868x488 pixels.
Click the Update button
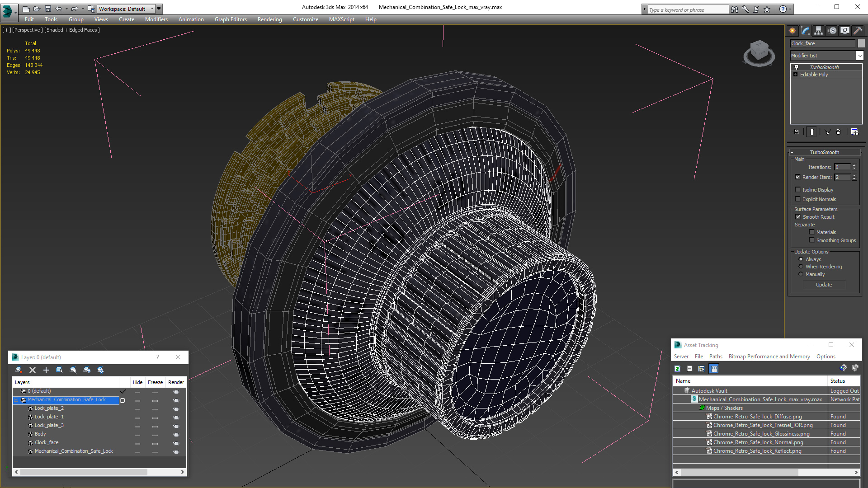pyautogui.click(x=824, y=285)
